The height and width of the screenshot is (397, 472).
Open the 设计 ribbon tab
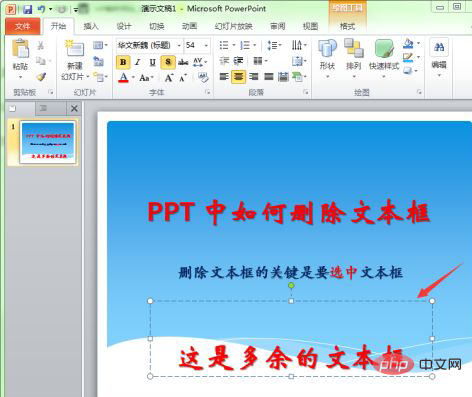pyautogui.click(x=124, y=26)
